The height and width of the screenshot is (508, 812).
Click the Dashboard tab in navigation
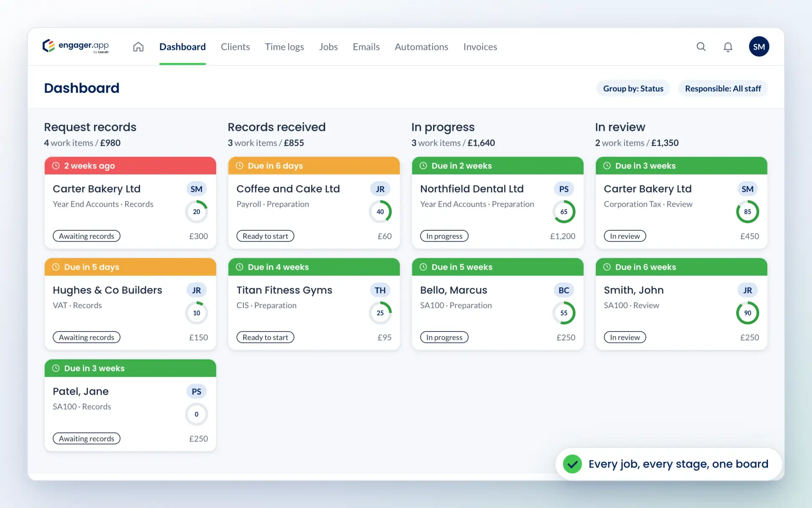pyautogui.click(x=182, y=47)
